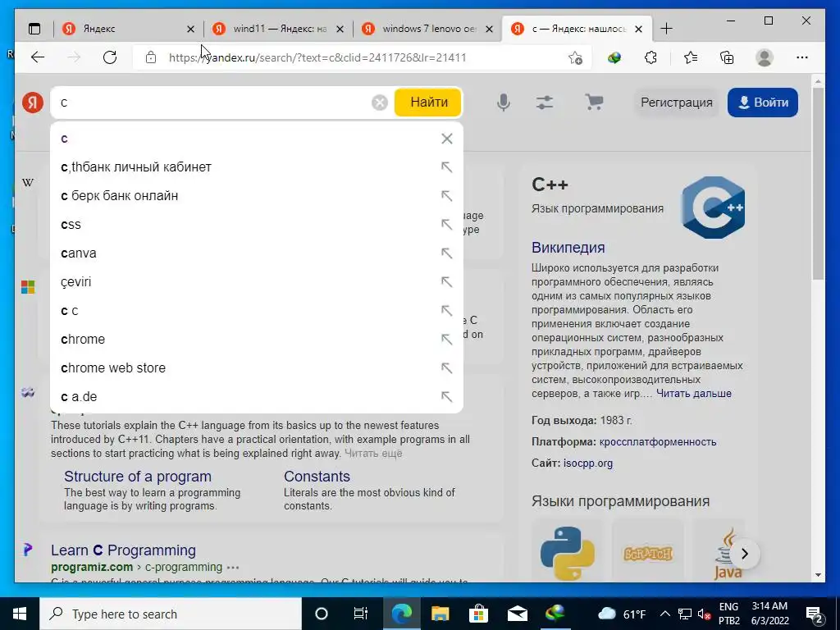Close the 'windows 7 lenovo' tab
Viewport: 840px width, 630px height.
click(x=489, y=29)
